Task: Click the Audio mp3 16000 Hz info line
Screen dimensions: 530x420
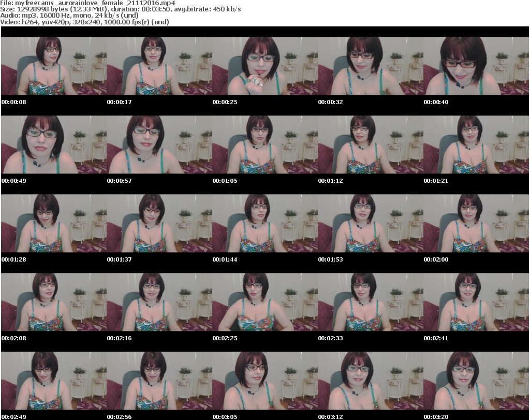Action: [69, 15]
